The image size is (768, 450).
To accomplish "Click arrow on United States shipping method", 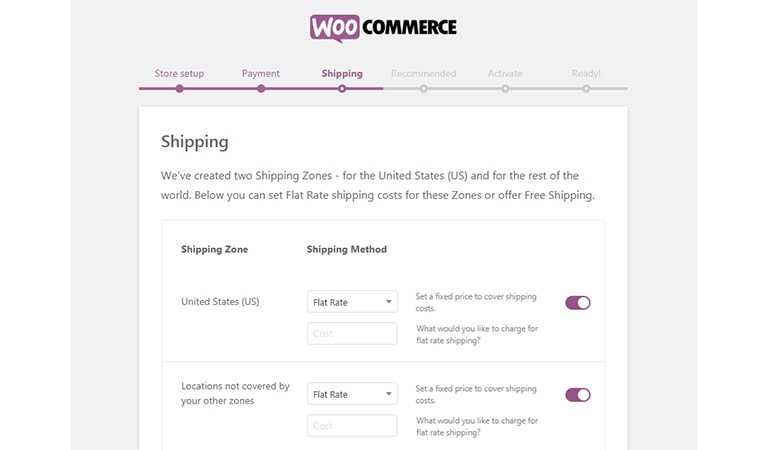I will [x=388, y=302].
